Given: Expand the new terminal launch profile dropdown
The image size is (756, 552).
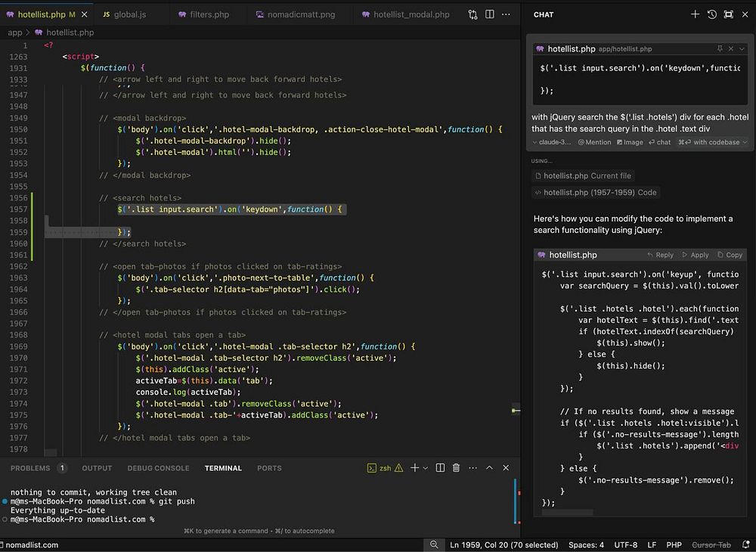Looking at the screenshot, I should (425, 468).
